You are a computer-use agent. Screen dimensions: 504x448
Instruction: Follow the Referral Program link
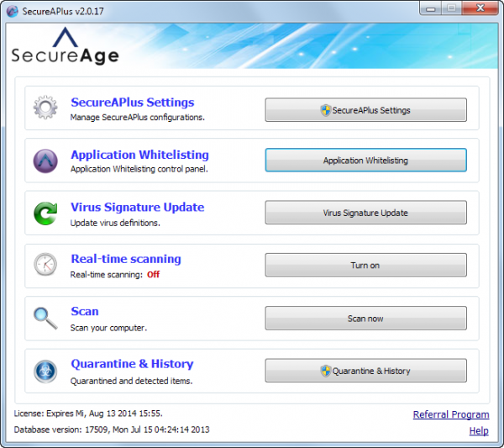click(x=451, y=414)
